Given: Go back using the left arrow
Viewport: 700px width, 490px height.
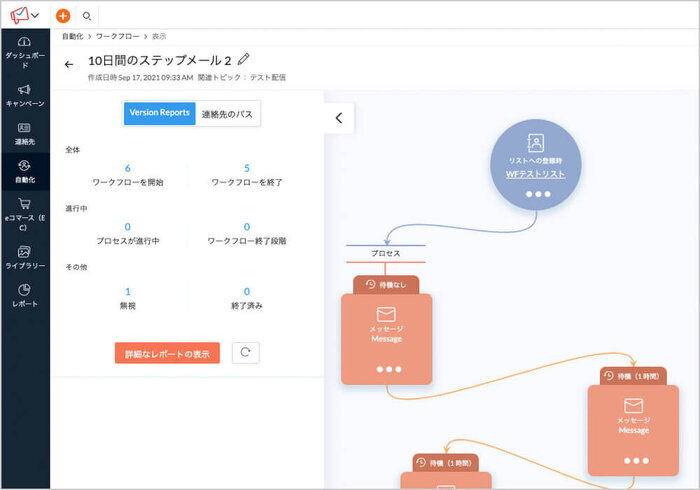Looking at the screenshot, I should coord(69,64).
